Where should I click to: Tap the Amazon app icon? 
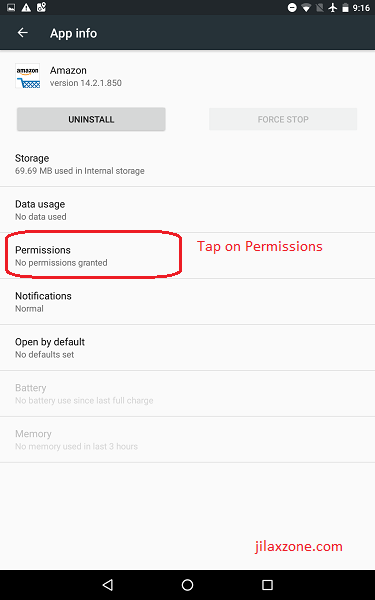point(28,76)
